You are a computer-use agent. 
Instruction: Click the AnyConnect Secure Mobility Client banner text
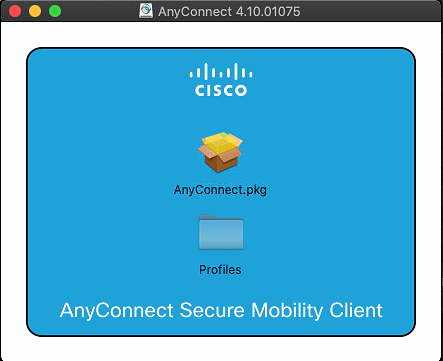click(x=221, y=311)
